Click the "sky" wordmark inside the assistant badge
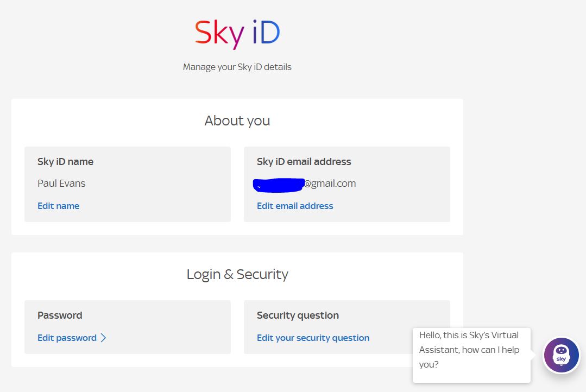Screen dimensions: 586x392 pyautogui.click(x=562, y=359)
